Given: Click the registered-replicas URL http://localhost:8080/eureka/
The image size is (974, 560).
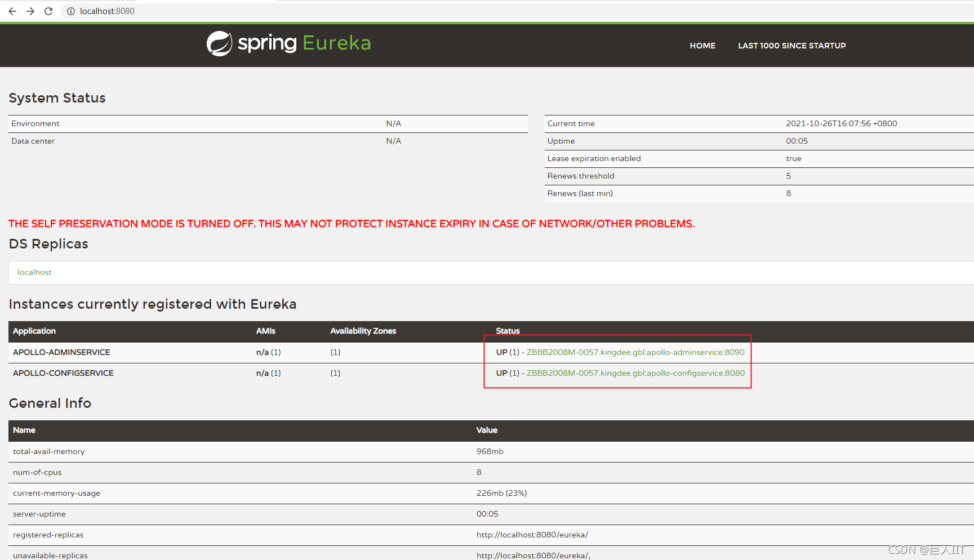Looking at the screenshot, I should click(x=532, y=534).
